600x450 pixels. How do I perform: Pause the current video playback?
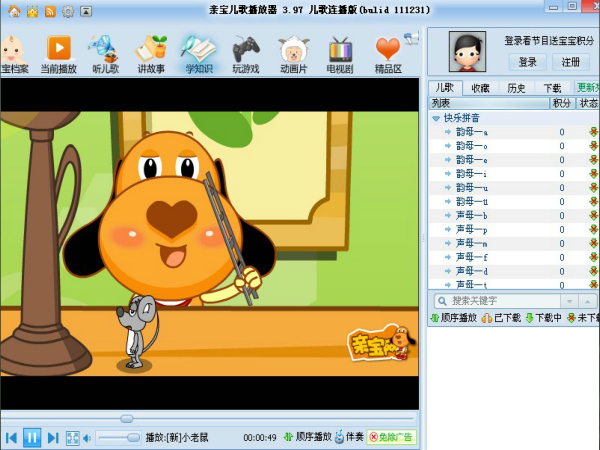(32, 437)
